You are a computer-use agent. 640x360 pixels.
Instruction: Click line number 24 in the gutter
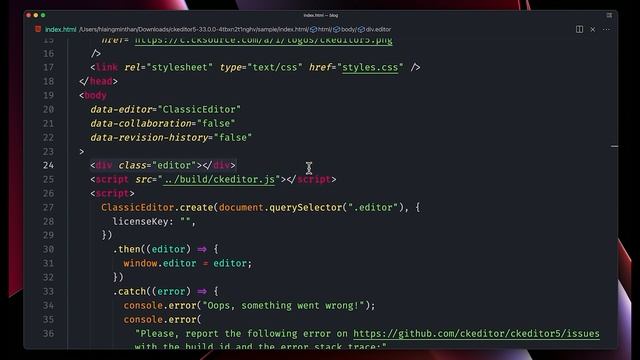tap(48, 165)
